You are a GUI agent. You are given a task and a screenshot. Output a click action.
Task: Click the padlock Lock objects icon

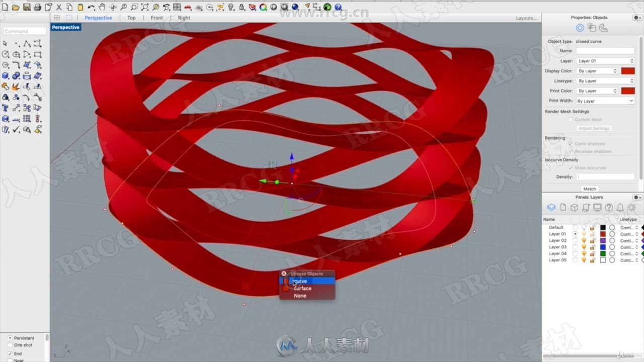point(242,7)
